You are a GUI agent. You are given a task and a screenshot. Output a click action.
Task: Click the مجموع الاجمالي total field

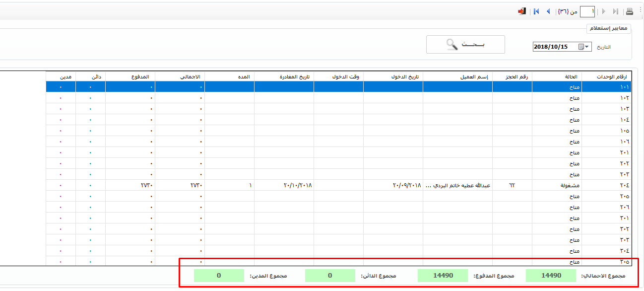click(551, 275)
